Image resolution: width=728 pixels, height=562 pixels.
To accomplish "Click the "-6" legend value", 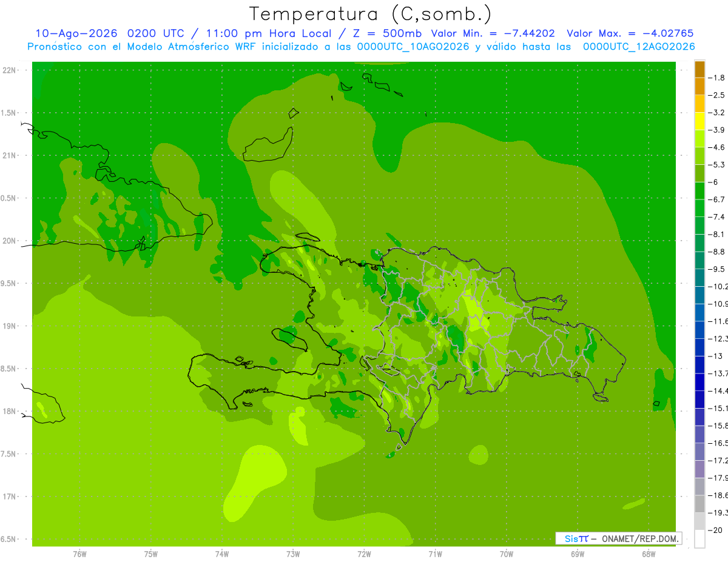I will pos(713,182).
